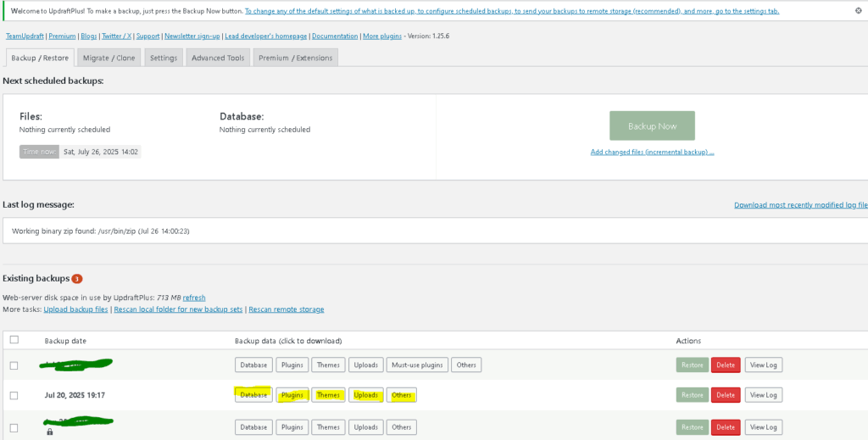This screenshot has width=868, height=440.
Task: Download Plugins from the locked backup row
Action: pyautogui.click(x=292, y=427)
